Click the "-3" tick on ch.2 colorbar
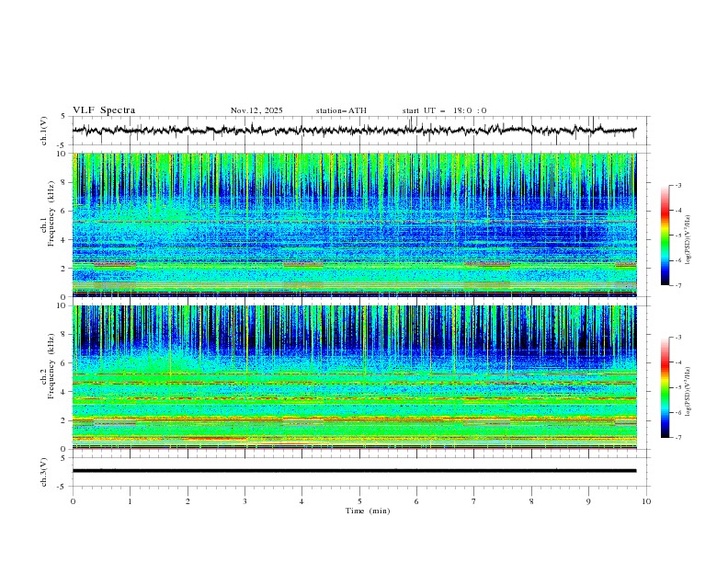 pyautogui.click(x=678, y=338)
